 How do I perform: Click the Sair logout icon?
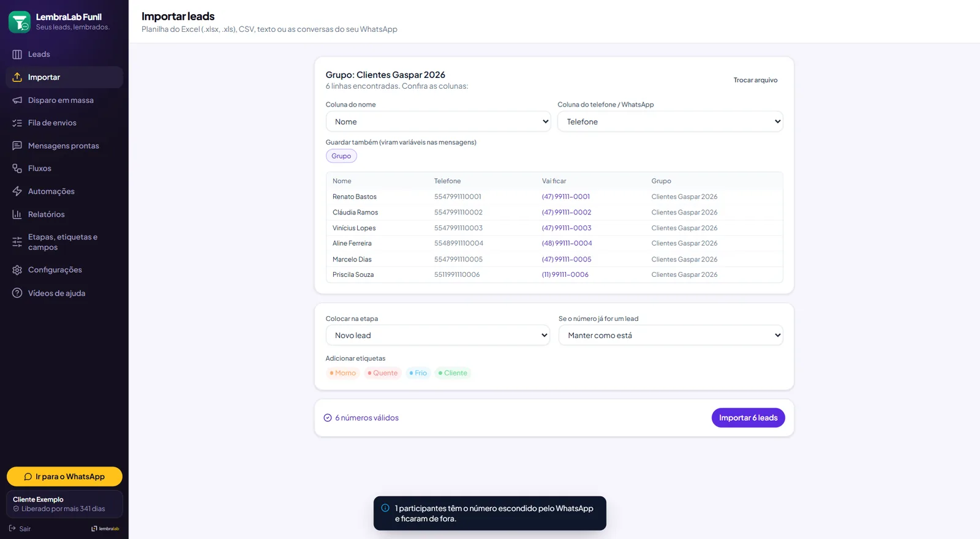click(x=12, y=529)
